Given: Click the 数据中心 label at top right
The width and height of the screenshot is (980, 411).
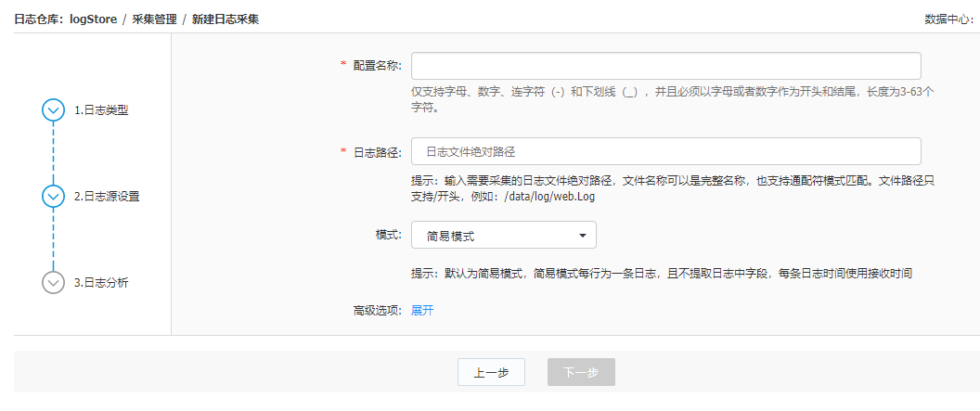Looking at the screenshot, I should pyautogui.click(x=948, y=19).
